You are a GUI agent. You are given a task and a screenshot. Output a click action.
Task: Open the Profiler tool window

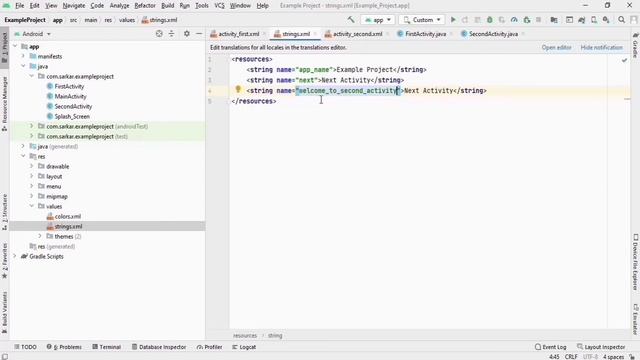[209, 347]
